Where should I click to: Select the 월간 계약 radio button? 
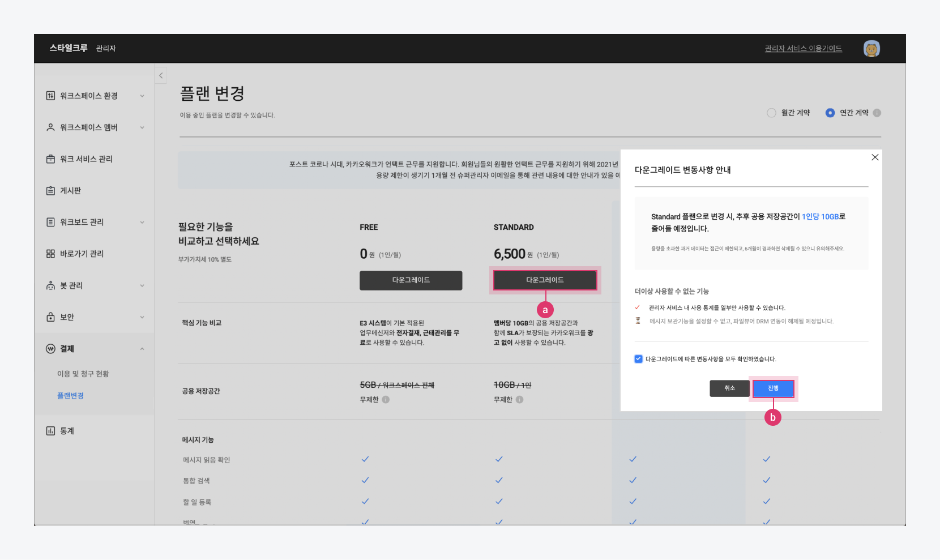[771, 113]
